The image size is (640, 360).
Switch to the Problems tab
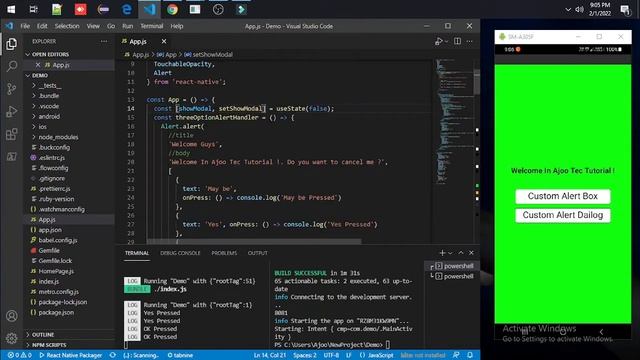pyautogui.click(x=224, y=253)
